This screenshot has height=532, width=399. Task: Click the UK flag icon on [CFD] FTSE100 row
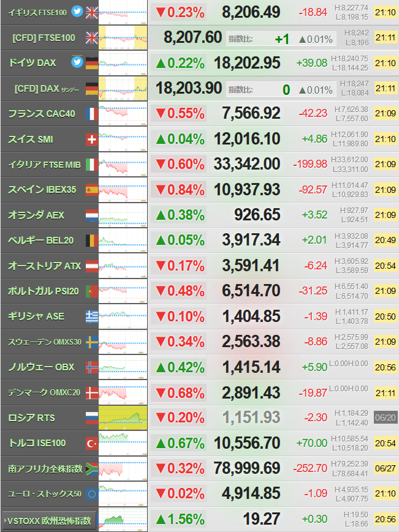pyautogui.click(x=92, y=38)
